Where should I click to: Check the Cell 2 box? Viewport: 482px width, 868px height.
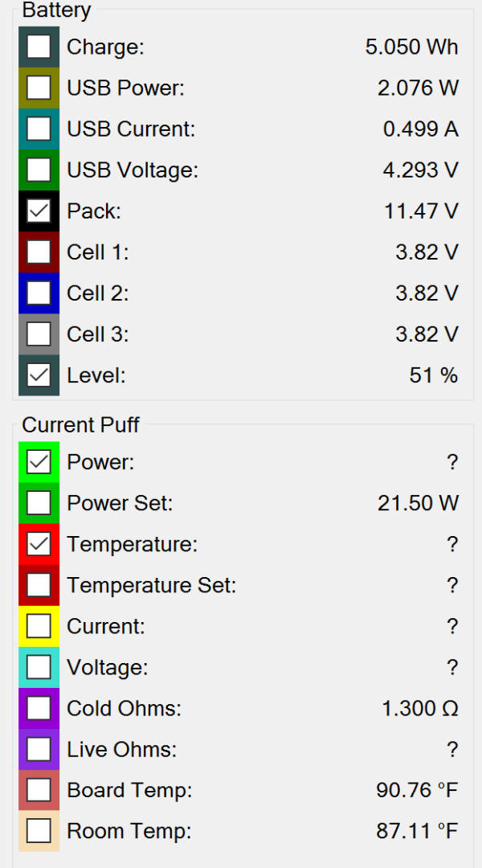click(39, 293)
